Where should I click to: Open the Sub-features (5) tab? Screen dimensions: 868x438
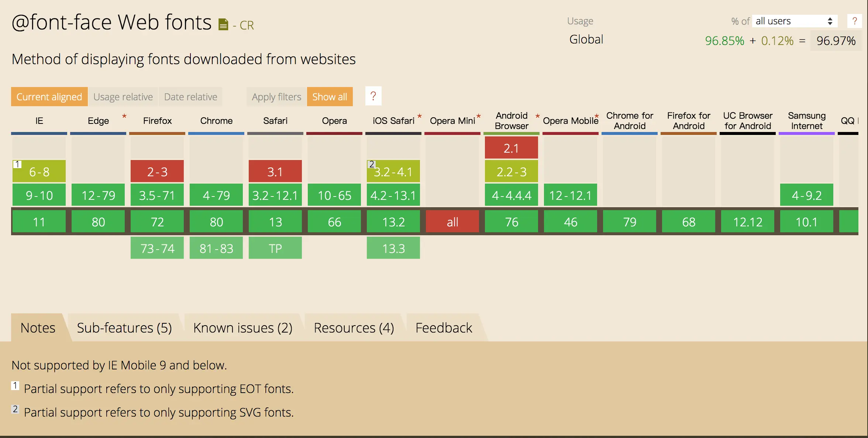(124, 327)
